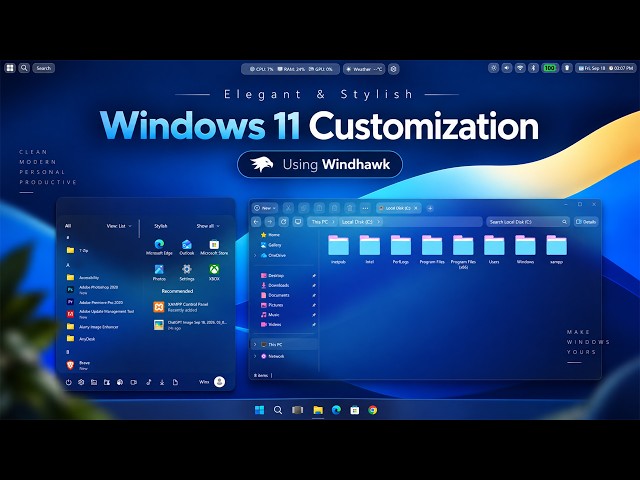The image size is (640, 480).
Task: Select Gallery in the Explorer navigation pane
Action: coord(271,245)
